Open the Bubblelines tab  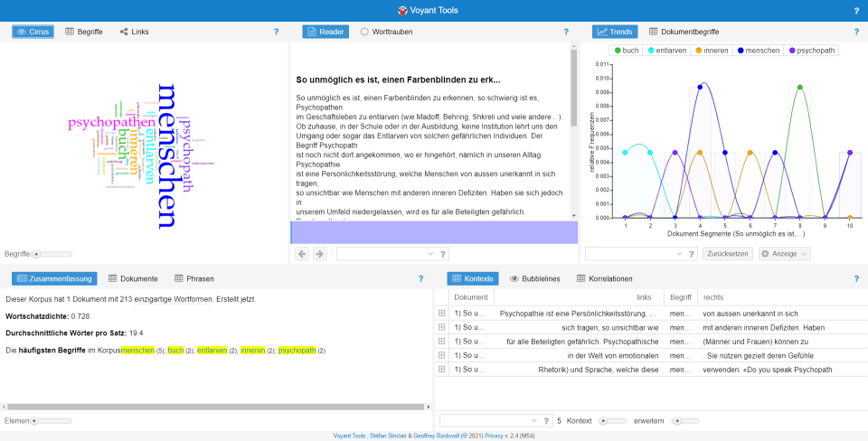click(534, 279)
